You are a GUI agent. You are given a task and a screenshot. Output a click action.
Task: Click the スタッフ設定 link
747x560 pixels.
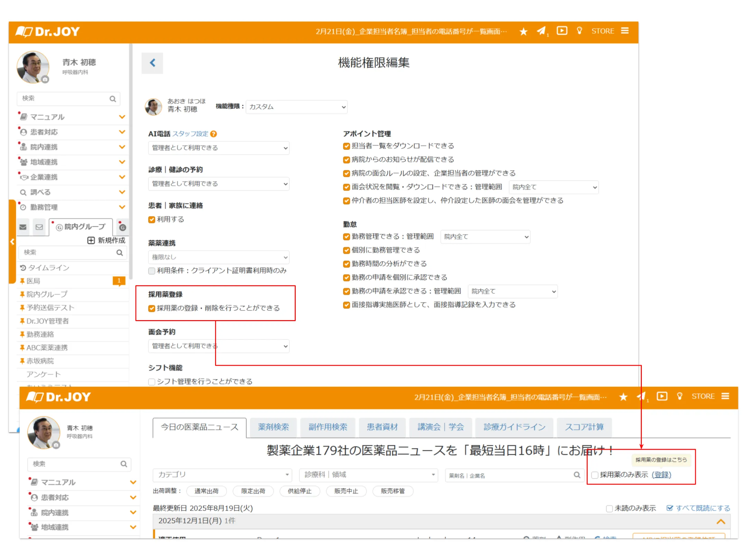coord(190,134)
